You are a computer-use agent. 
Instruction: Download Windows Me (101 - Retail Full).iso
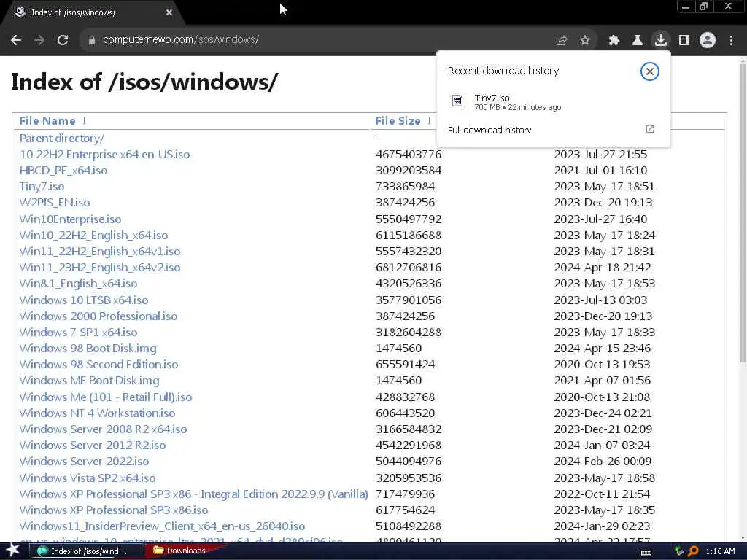[x=105, y=397]
